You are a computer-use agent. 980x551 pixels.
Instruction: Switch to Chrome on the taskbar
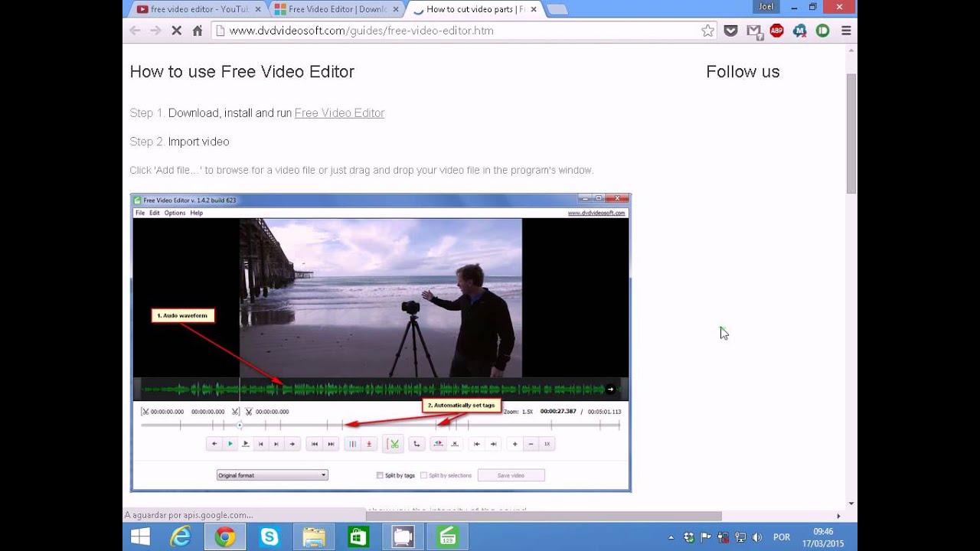click(x=225, y=537)
